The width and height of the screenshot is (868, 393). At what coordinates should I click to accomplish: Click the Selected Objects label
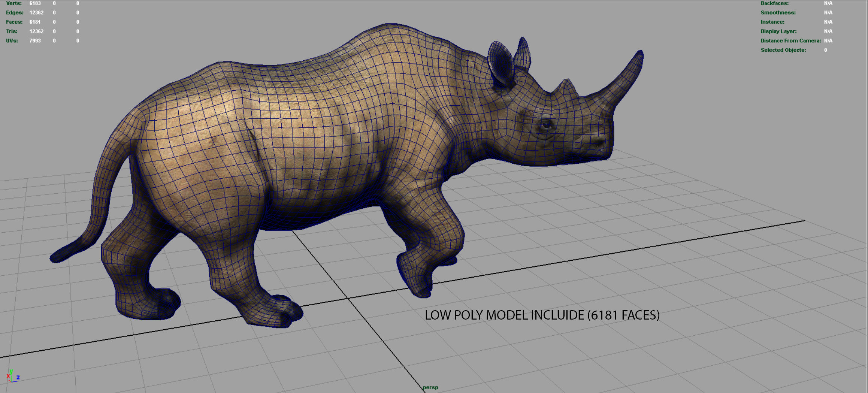pos(783,50)
